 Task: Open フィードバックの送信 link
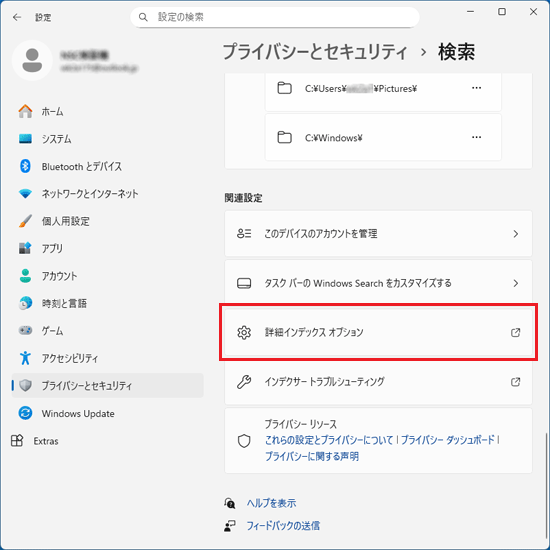click(283, 525)
